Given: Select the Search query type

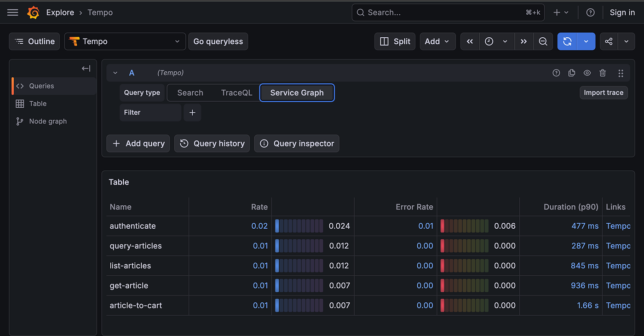Looking at the screenshot, I should pyautogui.click(x=190, y=93).
